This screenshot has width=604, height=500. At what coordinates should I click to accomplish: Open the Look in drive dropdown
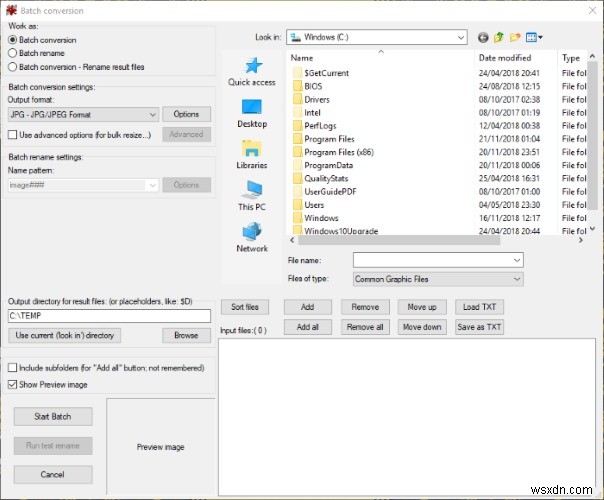pyautogui.click(x=377, y=37)
